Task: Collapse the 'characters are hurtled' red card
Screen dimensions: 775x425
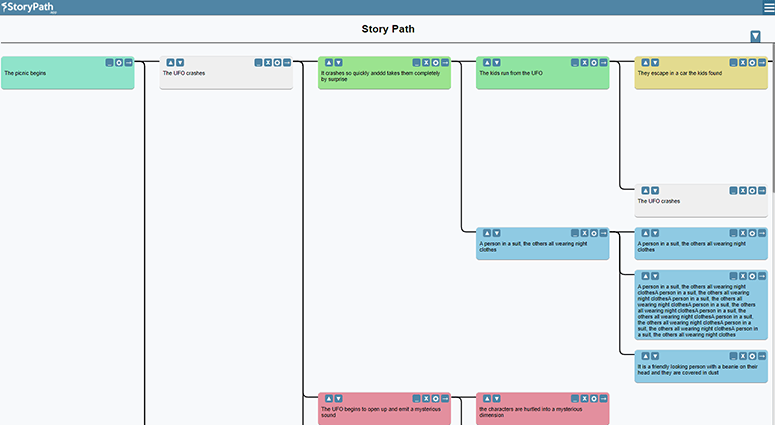Action: 574,398
